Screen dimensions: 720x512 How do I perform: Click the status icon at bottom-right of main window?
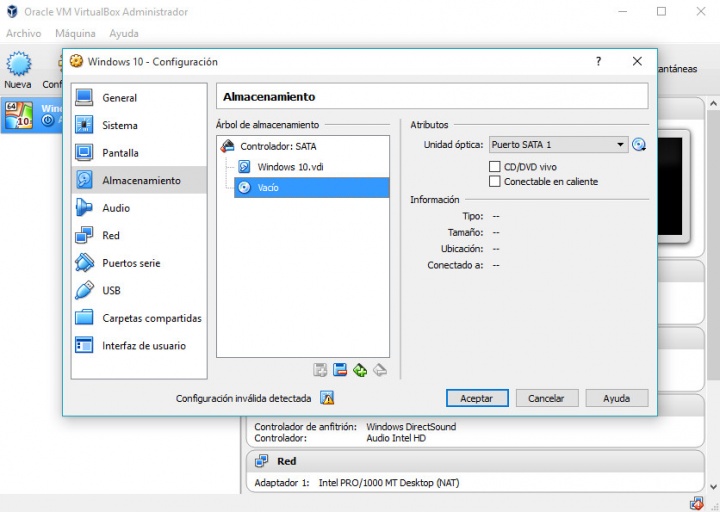(696, 504)
